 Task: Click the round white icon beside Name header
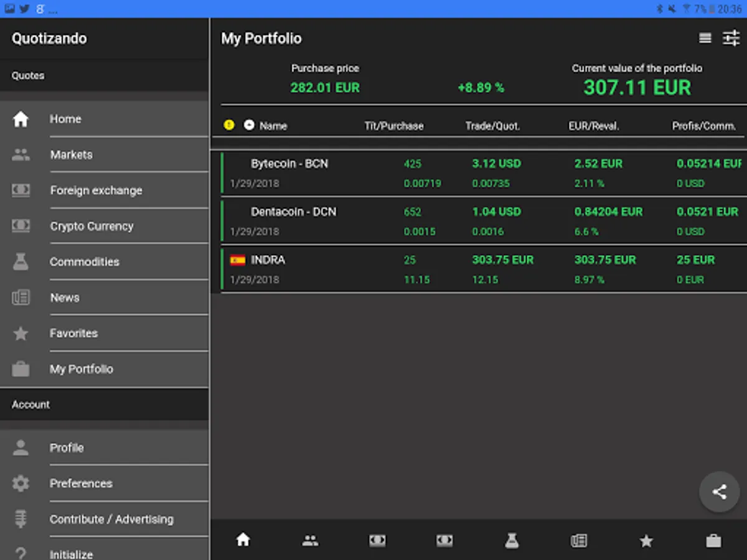click(x=249, y=125)
